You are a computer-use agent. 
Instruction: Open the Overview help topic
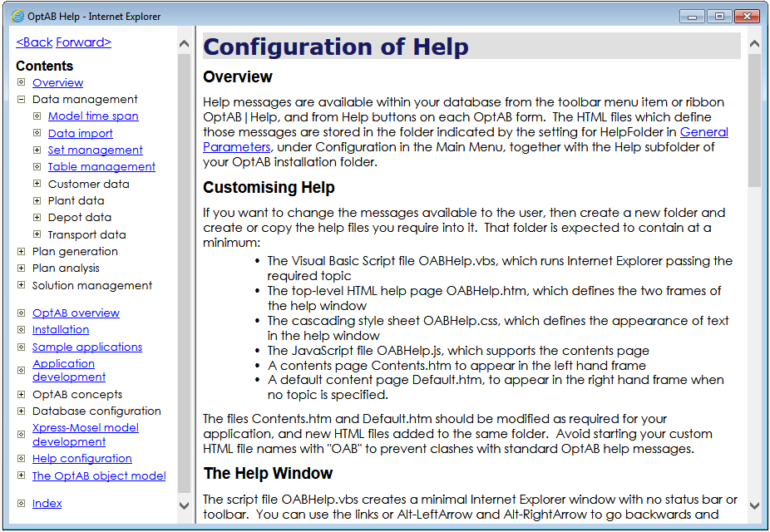(57, 82)
